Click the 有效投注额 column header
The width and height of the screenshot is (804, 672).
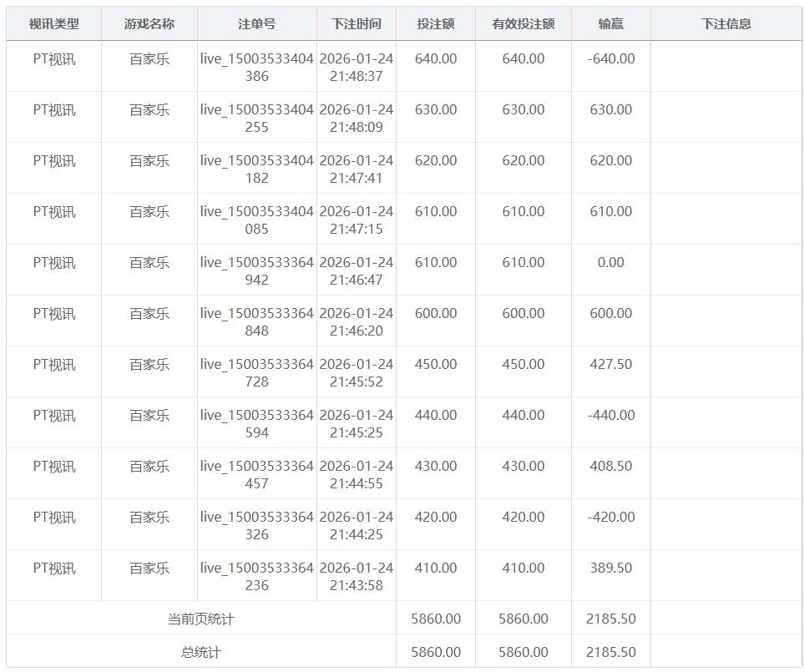pyautogui.click(x=523, y=24)
